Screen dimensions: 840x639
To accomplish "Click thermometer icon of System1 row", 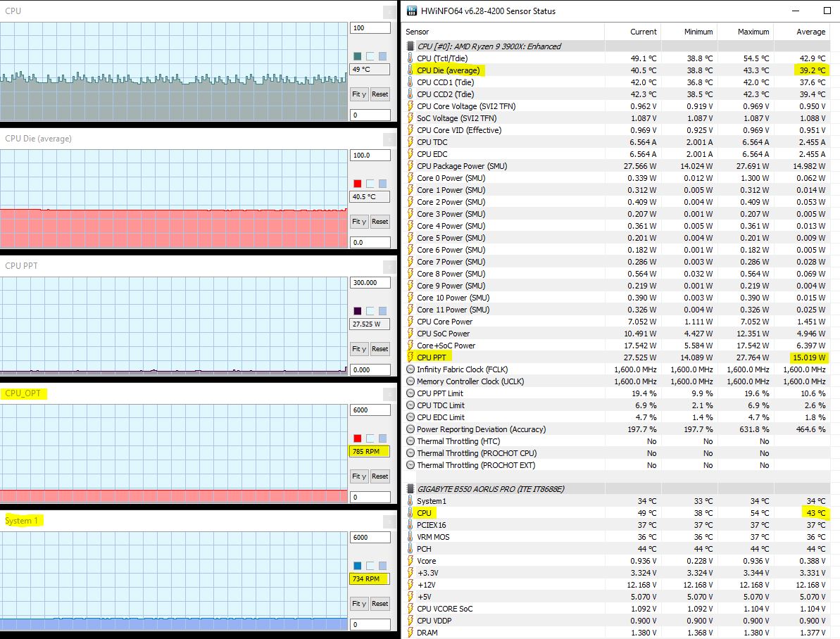I will (x=410, y=501).
